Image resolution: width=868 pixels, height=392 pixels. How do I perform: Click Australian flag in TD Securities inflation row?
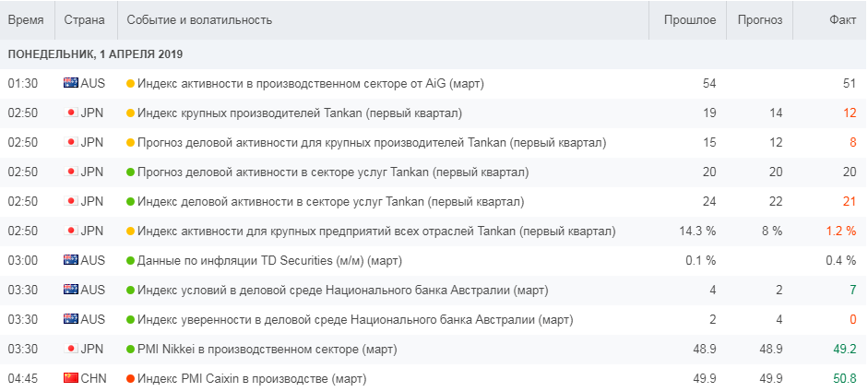(x=70, y=261)
